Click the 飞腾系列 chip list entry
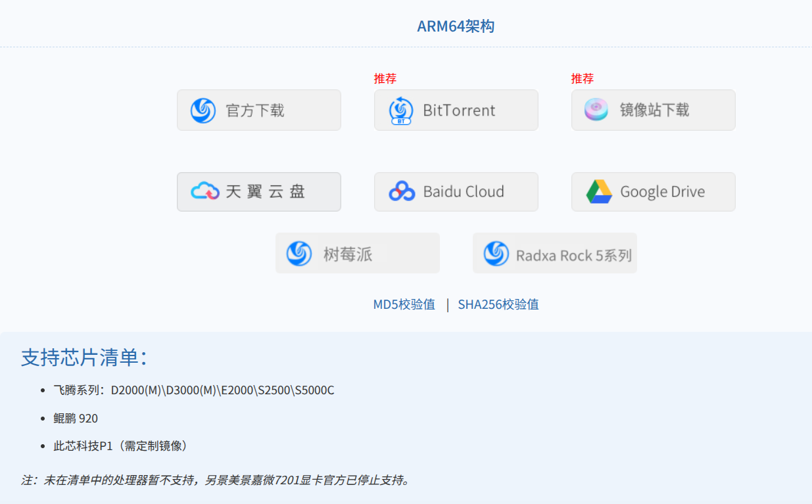This screenshot has height=504, width=812. [x=194, y=390]
